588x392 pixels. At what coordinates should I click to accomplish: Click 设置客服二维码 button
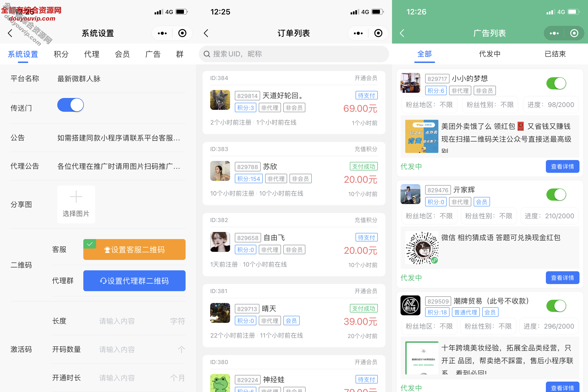point(134,249)
